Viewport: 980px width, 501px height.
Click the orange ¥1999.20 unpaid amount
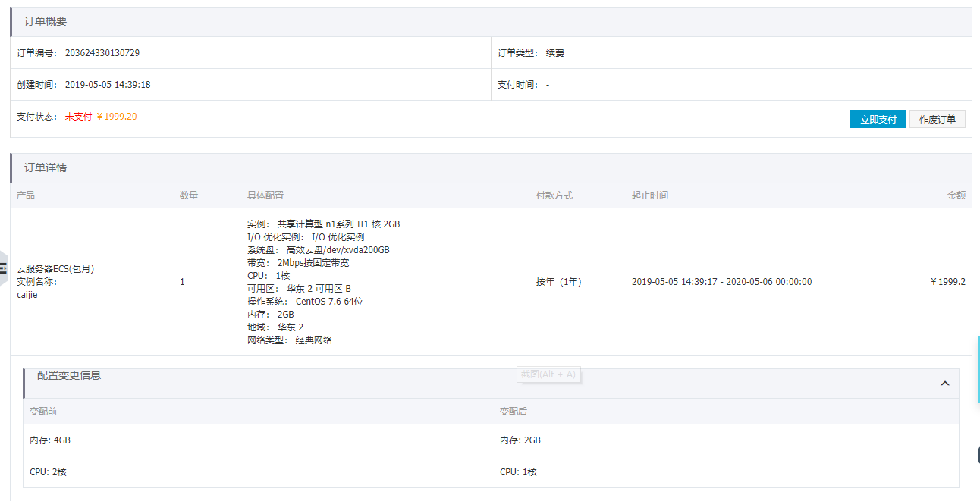tap(117, 117)
